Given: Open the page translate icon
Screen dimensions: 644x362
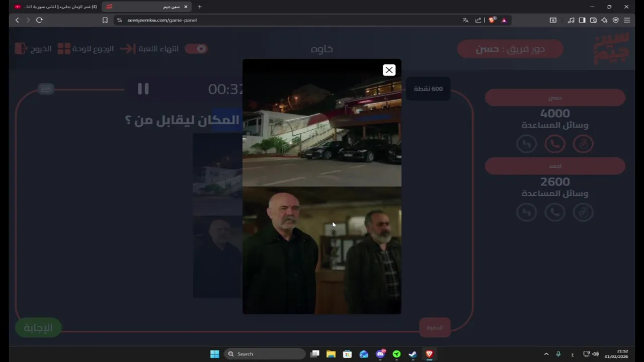Looking at the screenshot, I should 465,20.
